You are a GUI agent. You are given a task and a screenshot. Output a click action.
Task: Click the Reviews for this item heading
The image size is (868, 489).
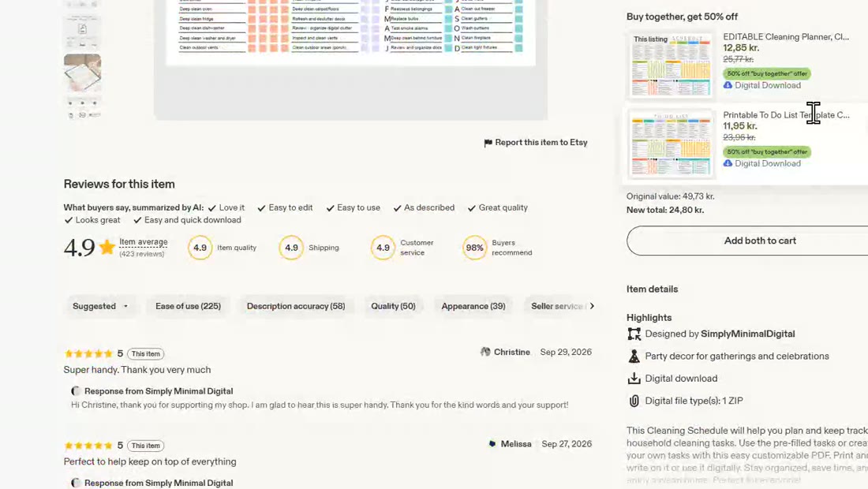(119, 185)
